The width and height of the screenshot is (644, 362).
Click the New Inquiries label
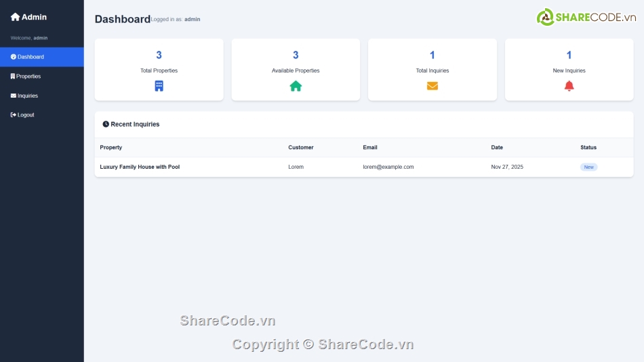pyautogui.click(x=569, y=71)
